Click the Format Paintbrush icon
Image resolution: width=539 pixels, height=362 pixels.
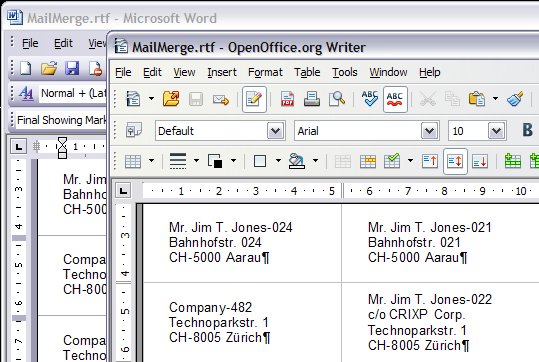[515, 99]
